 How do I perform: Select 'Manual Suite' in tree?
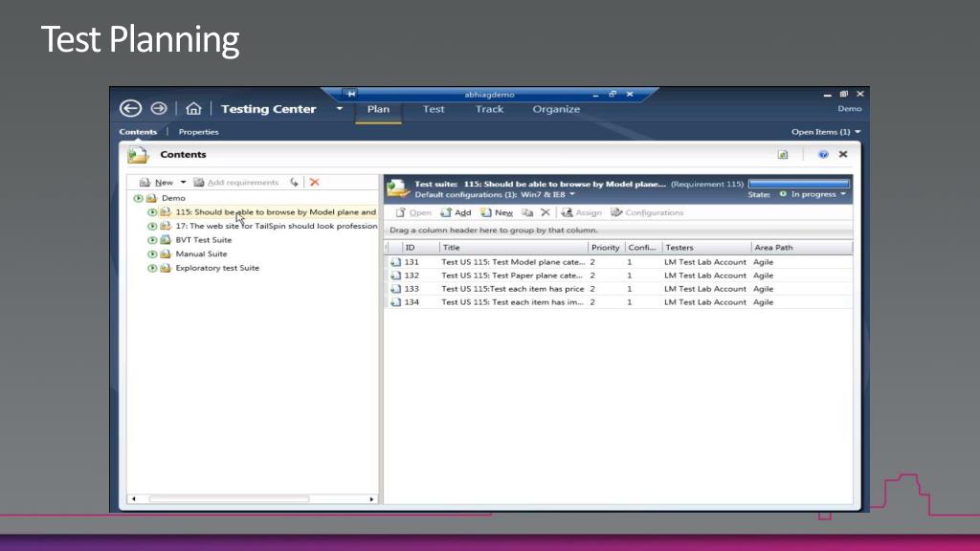(201, 254)
